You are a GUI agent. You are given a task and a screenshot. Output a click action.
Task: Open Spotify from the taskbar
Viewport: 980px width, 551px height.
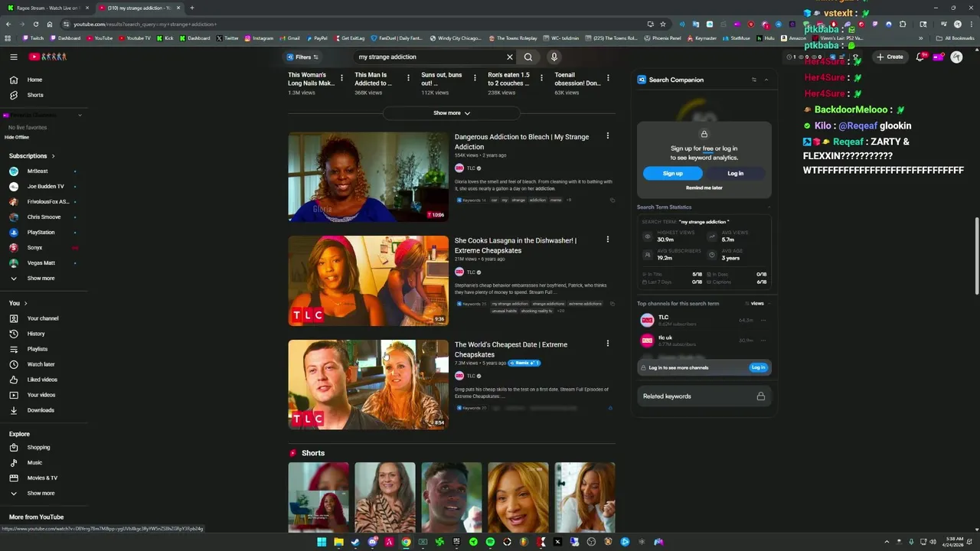490,542
